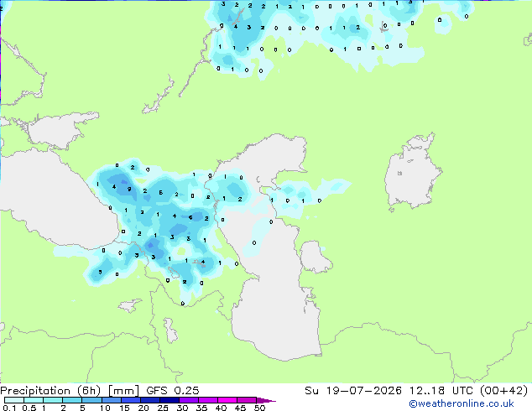Viewport: 532px width, 411px height.
Task: Click legend value label '50'
Action: [260, 408]
